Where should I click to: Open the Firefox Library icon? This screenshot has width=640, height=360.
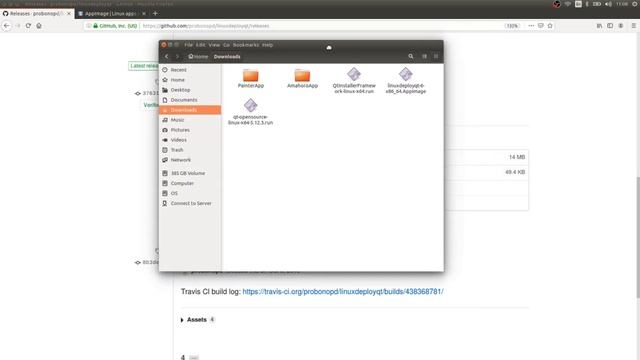coord(599,26)
